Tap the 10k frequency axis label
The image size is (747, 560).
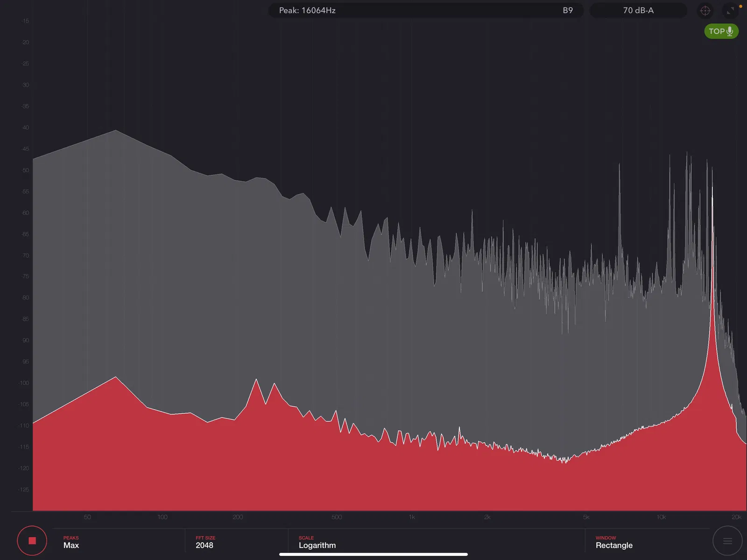point(661,517)
